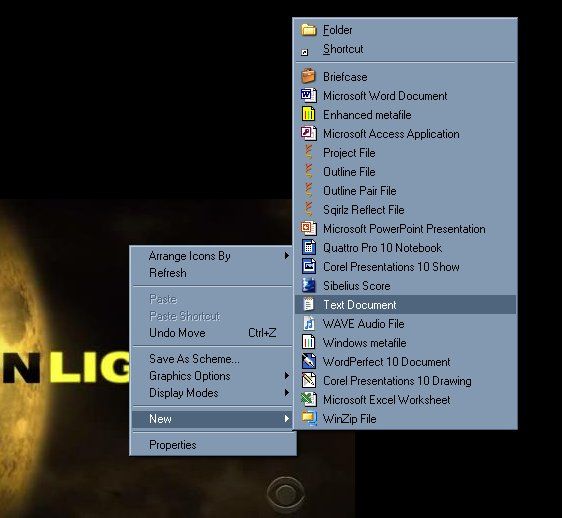Open Properties from the context menu
562x518 pixels.
tap(173, 445)
